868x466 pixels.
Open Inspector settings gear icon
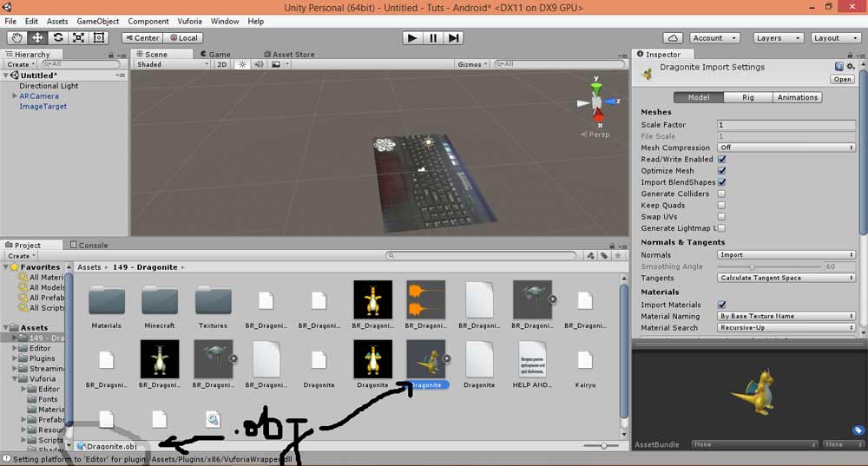pos(851,67)
